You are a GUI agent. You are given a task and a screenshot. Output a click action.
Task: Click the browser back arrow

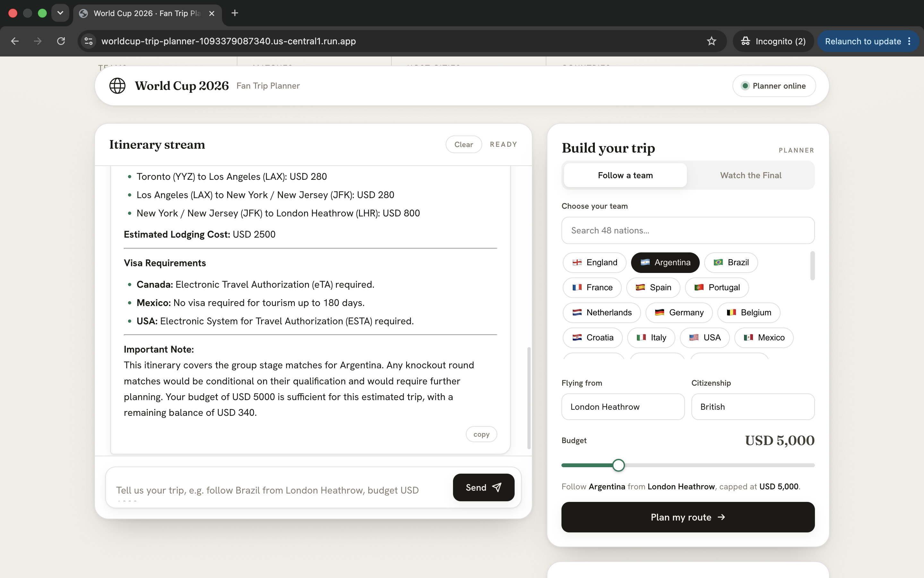pyautogui.click(x=15, y=41)
